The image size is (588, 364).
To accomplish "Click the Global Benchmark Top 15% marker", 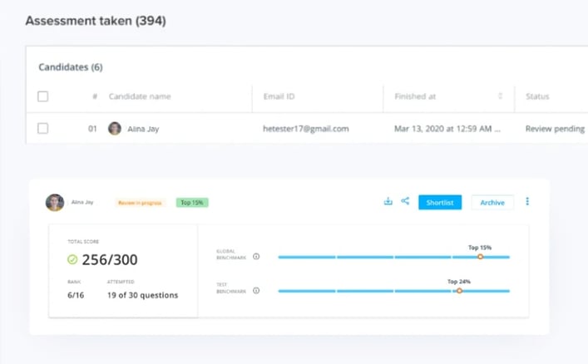I will pyautogui.click(x=480, y=257).
